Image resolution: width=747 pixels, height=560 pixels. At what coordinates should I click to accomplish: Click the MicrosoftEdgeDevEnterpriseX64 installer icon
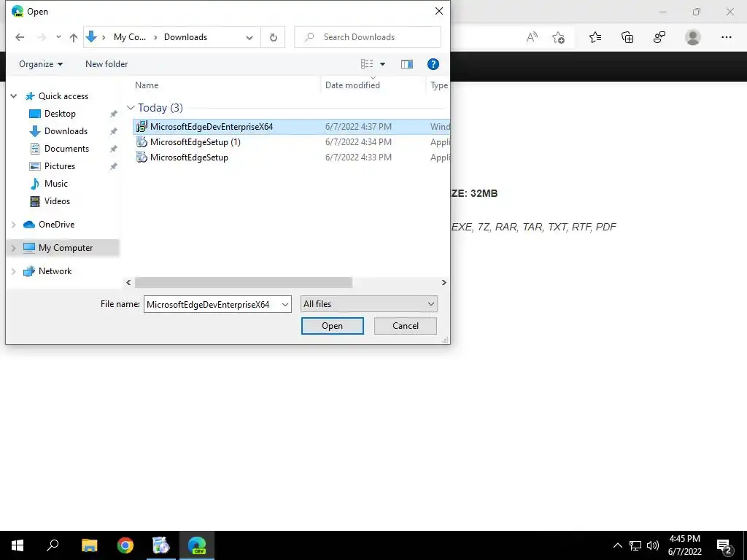pos(142,127)
